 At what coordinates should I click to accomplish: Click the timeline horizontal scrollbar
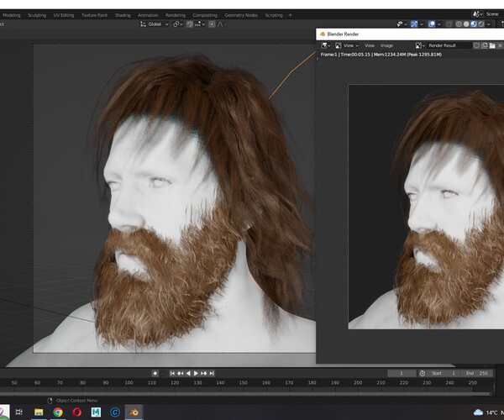[x=246, y=393]
